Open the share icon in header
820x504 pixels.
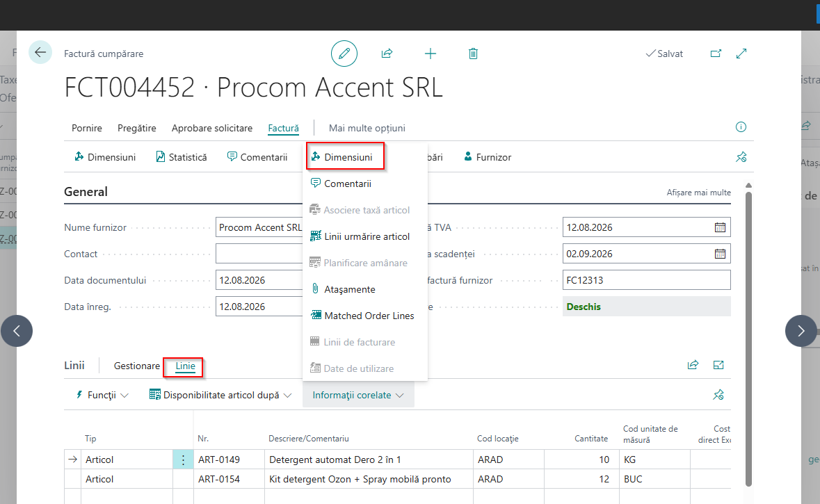(387, 54)
